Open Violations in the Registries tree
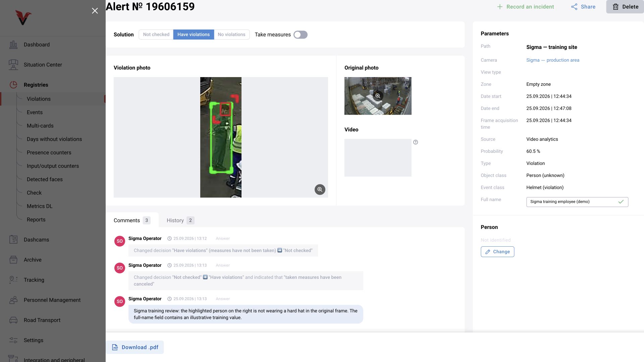This screenshot has width=644, height=362. pyautogui.click(x=39, y=99)
